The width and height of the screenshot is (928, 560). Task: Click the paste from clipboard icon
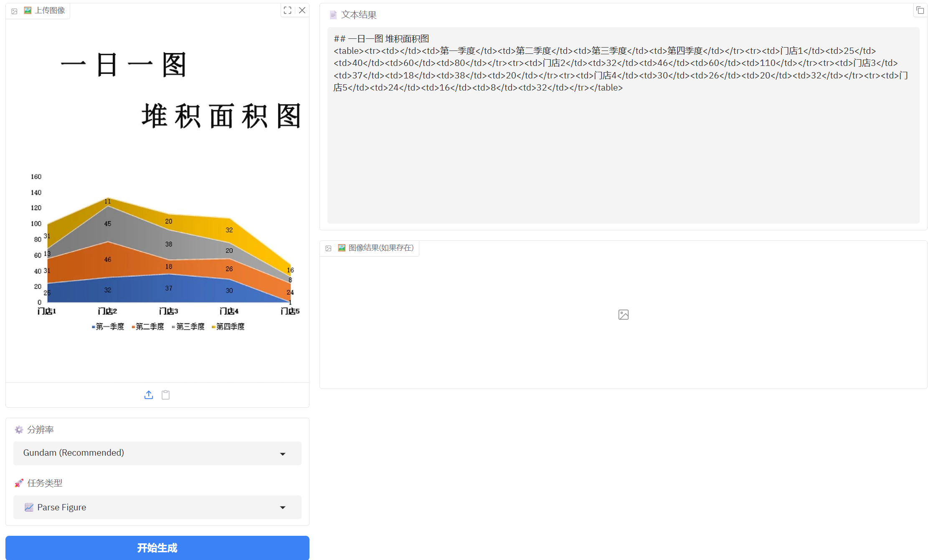pyautogui.click(x=166, y=395)
